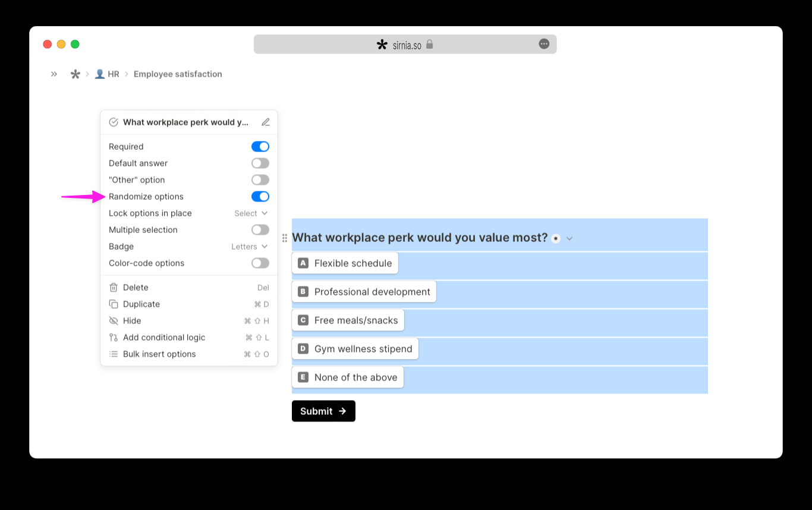Turn off the Required toggle
This screenshot has height=510, width=812.
coord(260,147)
